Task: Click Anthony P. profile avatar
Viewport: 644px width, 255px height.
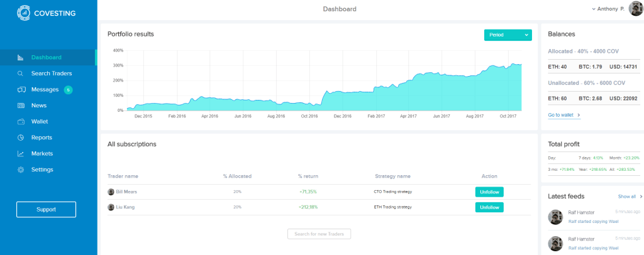Action: click(x=635, y=9)
